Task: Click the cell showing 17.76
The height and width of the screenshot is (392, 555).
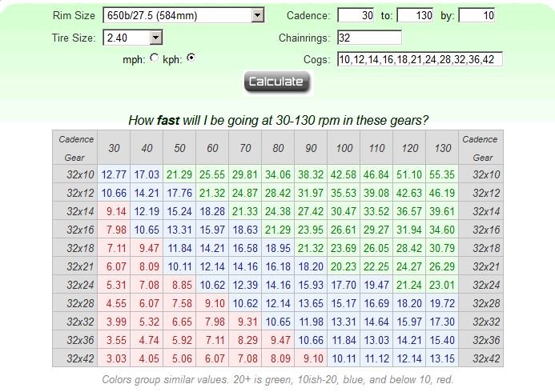Action: [179, 193]
